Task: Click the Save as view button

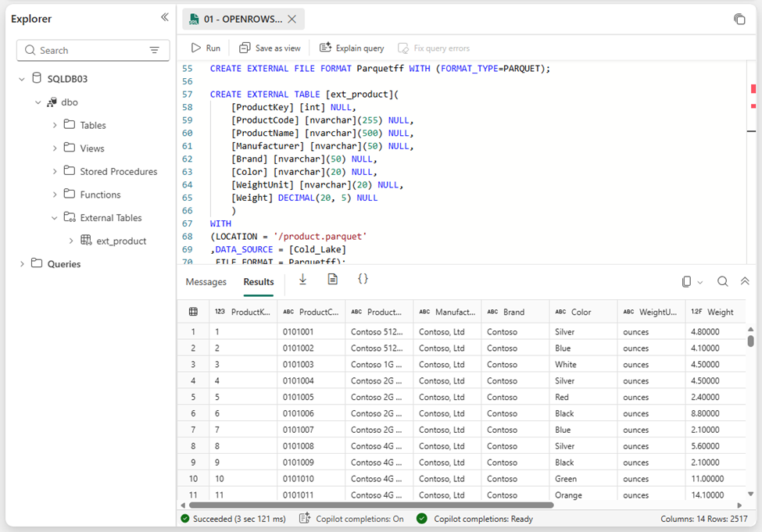Action: tap(269, 48)
